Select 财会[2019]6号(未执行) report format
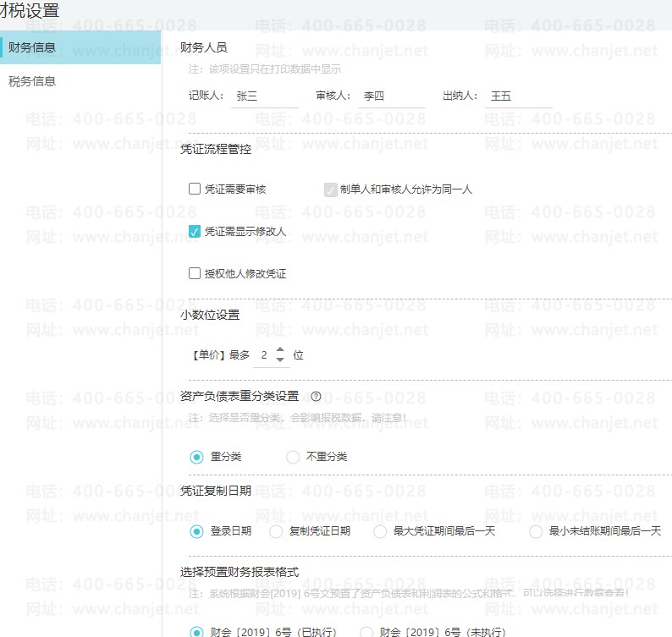 366,632
